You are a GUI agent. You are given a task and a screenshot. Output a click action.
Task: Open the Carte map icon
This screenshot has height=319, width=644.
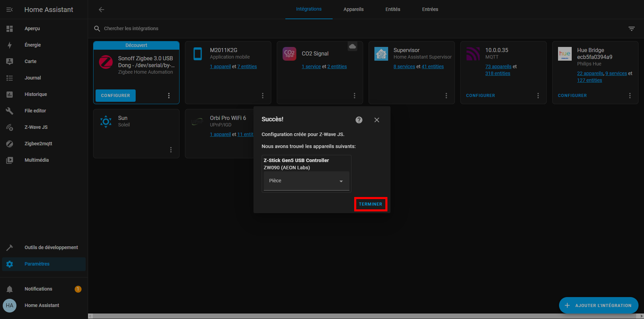pyautogui.click(x=10, y=61)
